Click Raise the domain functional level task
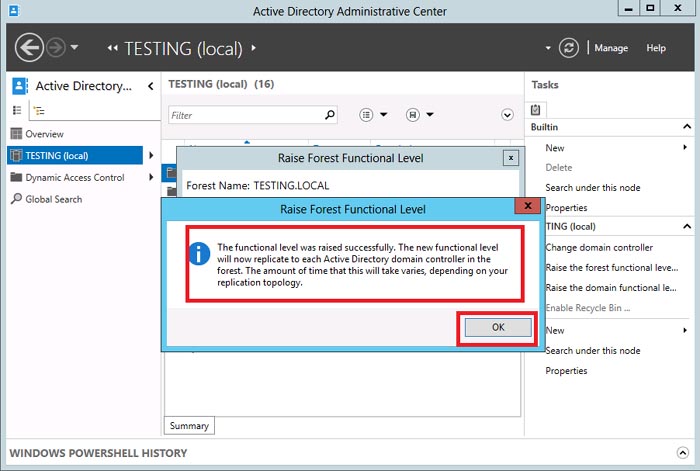 [x=611, y=288]
